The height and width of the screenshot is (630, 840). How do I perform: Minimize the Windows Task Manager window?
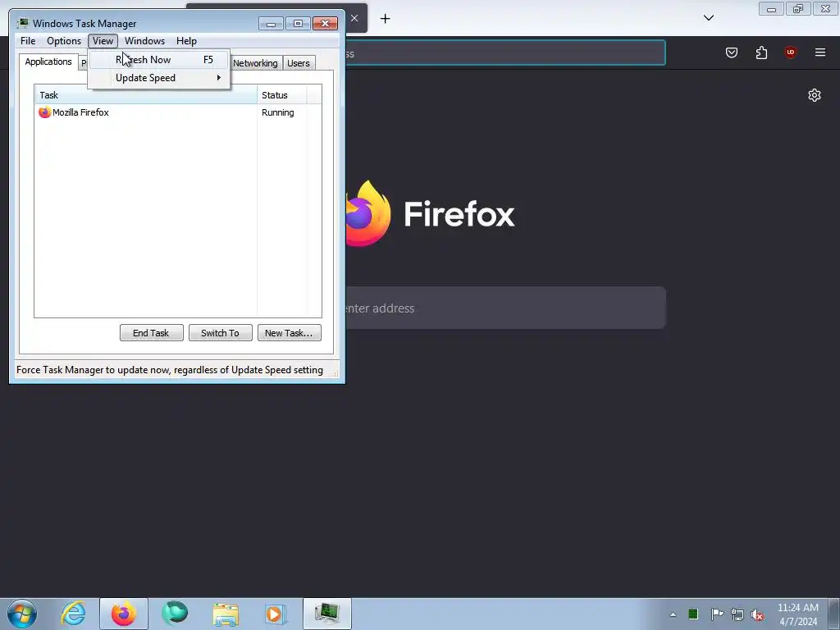coord(271,23)
